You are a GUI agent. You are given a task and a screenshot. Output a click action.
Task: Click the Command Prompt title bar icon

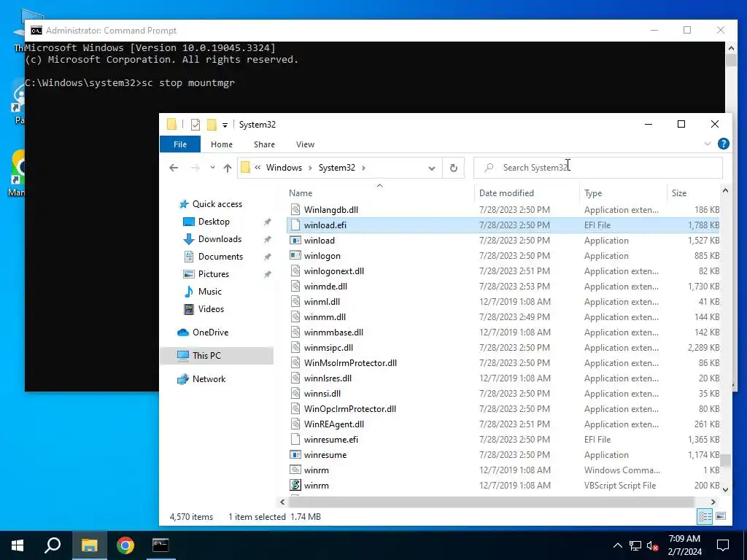click(36, 31)
